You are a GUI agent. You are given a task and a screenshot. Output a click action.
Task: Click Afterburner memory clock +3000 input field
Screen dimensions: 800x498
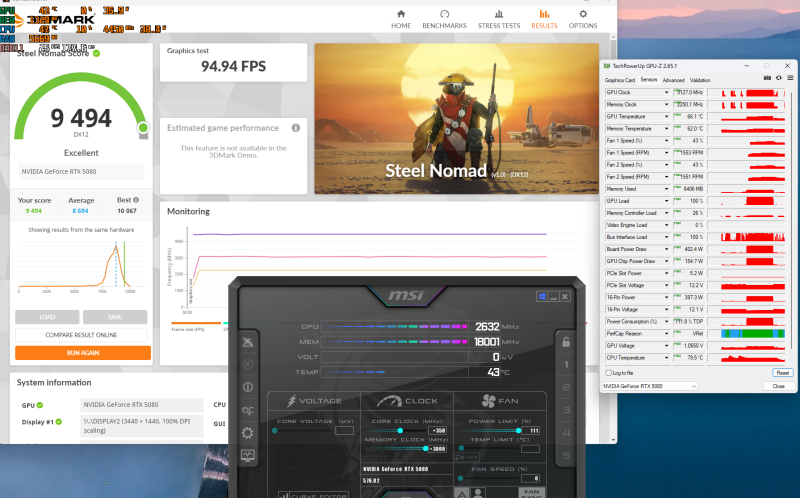coord(437,449)
